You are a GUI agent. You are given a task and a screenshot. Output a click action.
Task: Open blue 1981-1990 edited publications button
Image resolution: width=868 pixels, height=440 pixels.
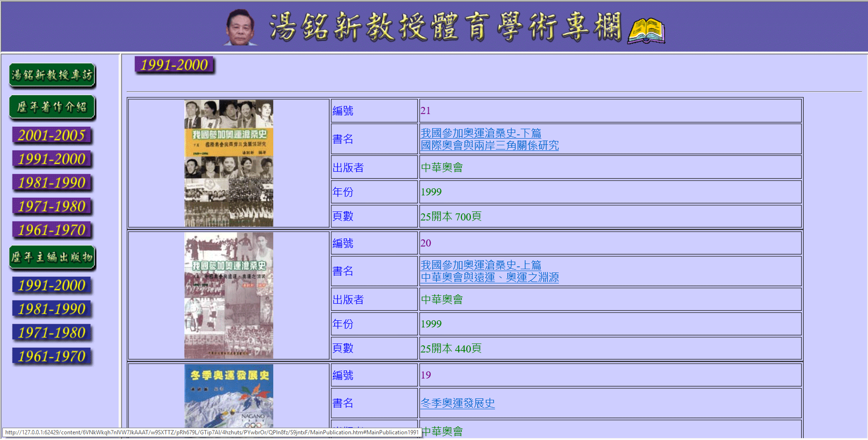tap(52, 309)
